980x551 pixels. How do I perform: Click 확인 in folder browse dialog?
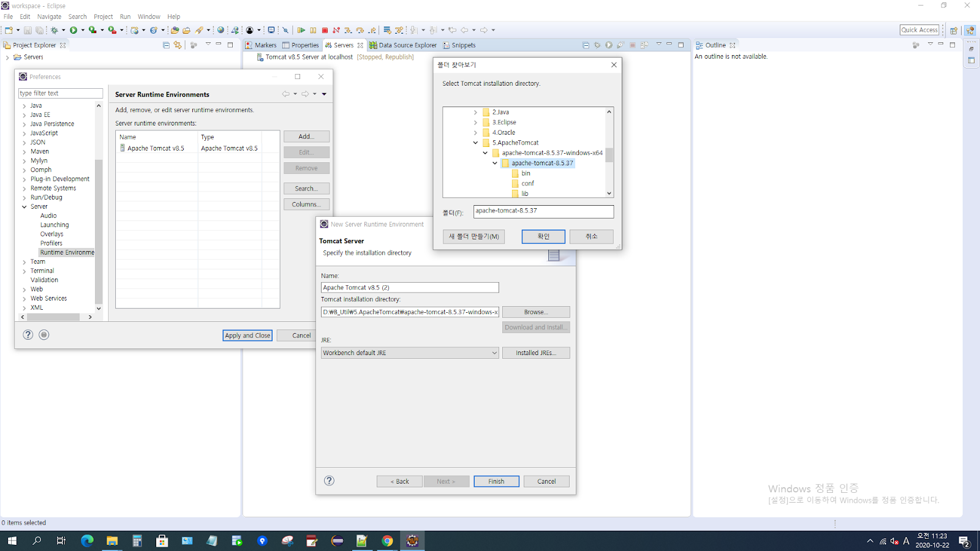pos(543,236)
